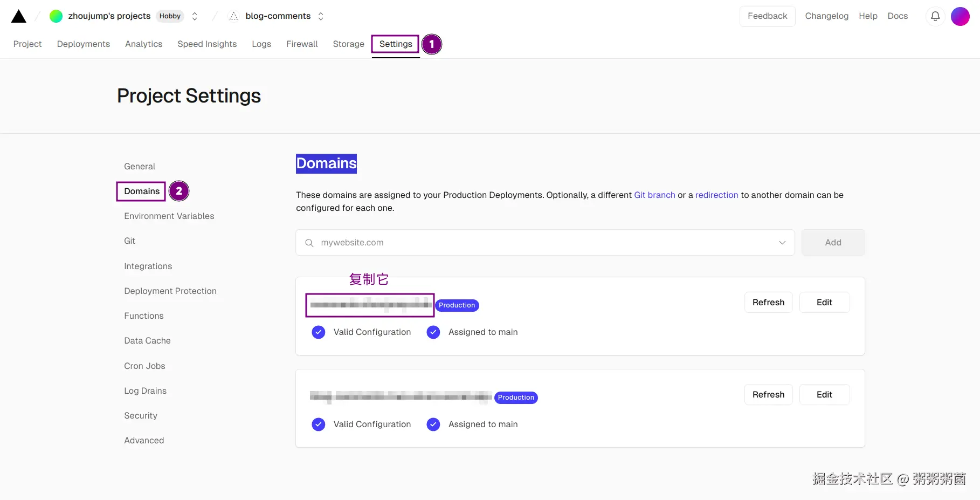
Task: Open the Deployments tab
Action: point(84,44)
